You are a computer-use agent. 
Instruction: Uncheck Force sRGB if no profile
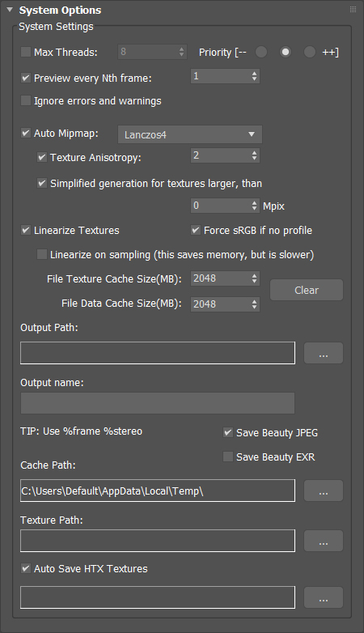196,230
